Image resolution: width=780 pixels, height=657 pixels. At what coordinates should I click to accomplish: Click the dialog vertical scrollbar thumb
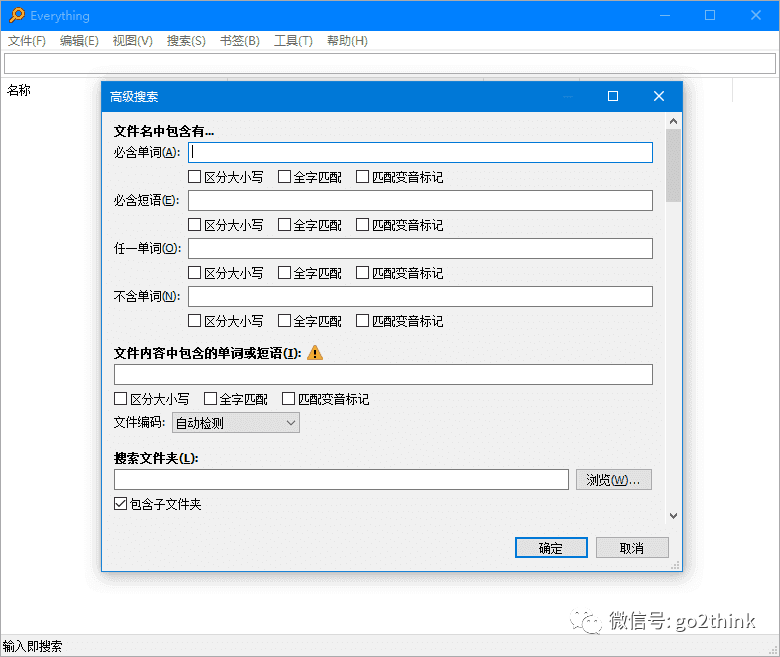[x=674, y=165]
